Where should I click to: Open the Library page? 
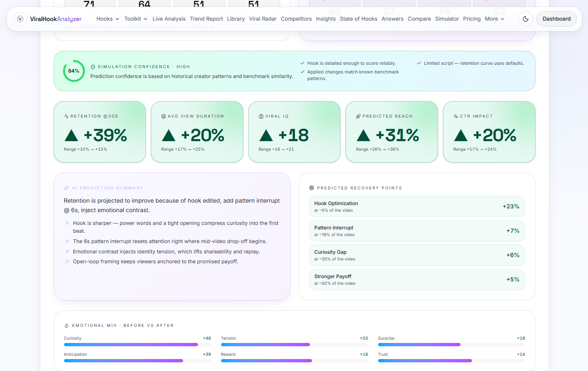(236, 19)
